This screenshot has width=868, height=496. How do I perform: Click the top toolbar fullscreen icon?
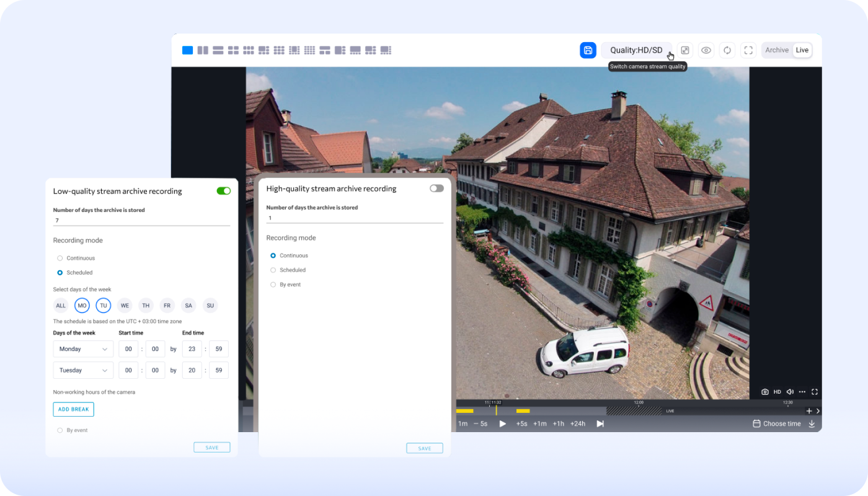click(748, 50)
